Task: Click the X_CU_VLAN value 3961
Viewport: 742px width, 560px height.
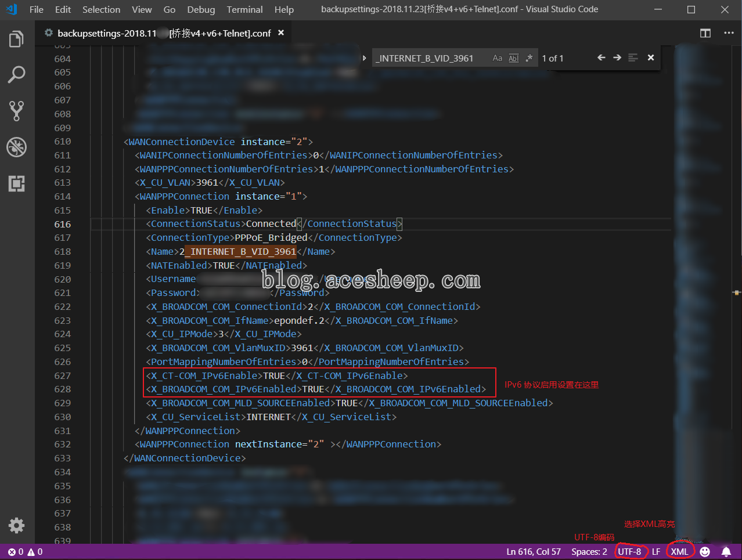Action: [207, 182]
